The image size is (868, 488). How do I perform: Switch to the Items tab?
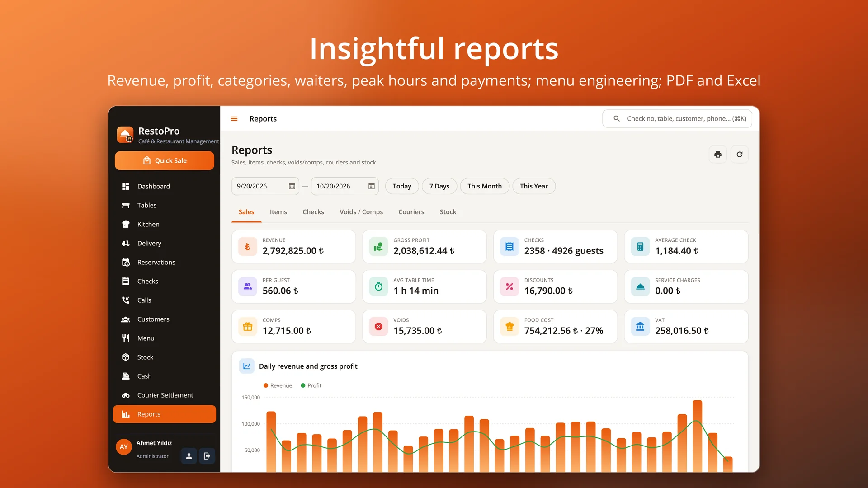[278, 212]
